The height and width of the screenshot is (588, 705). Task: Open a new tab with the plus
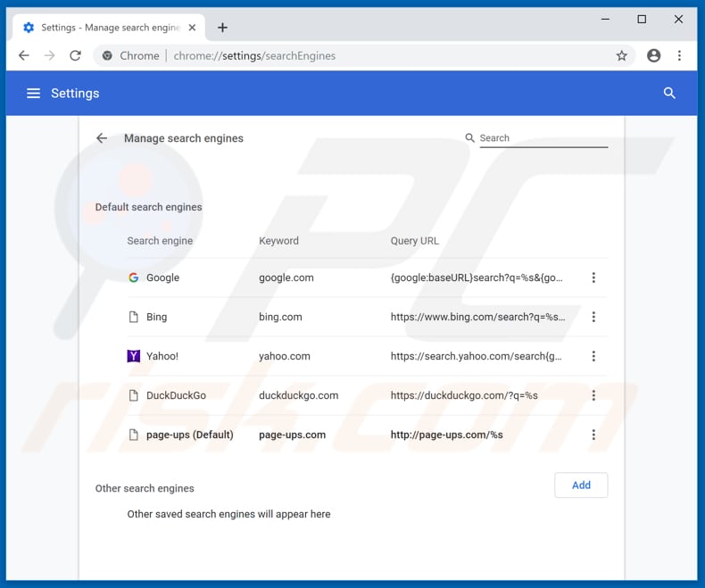pyautogui.click(x=222, y=28)
